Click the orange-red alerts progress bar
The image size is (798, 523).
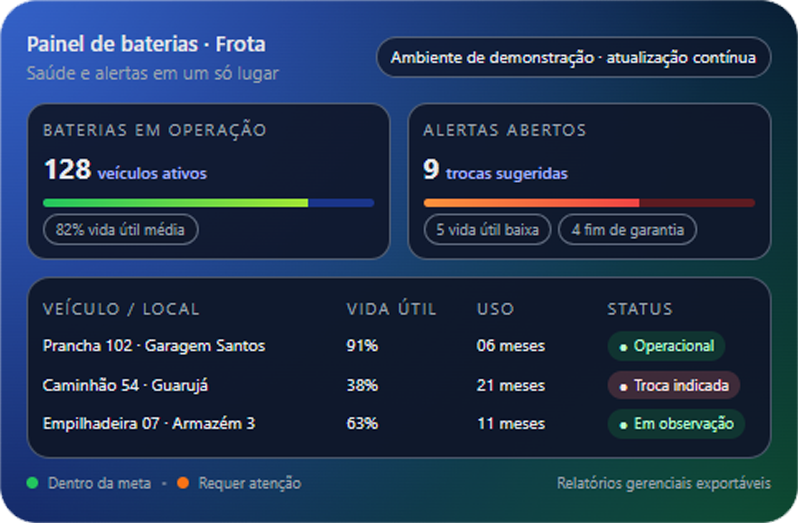[x=531, y=203]
